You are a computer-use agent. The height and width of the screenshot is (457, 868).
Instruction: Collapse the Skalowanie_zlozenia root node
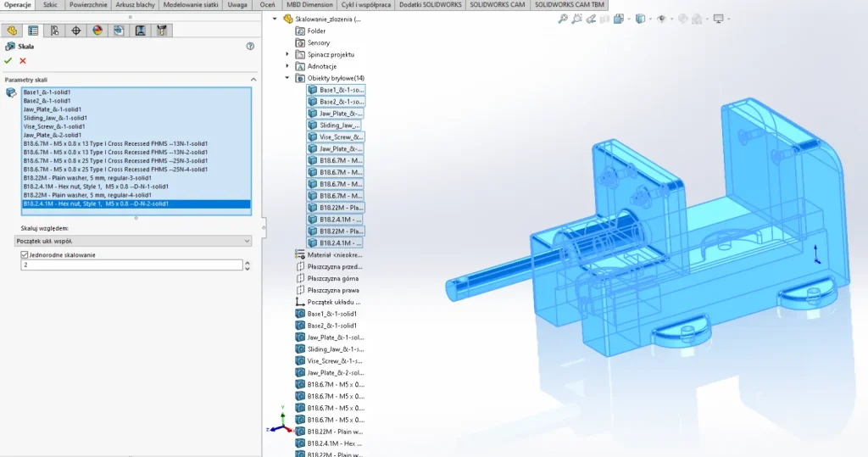(275, 19)
